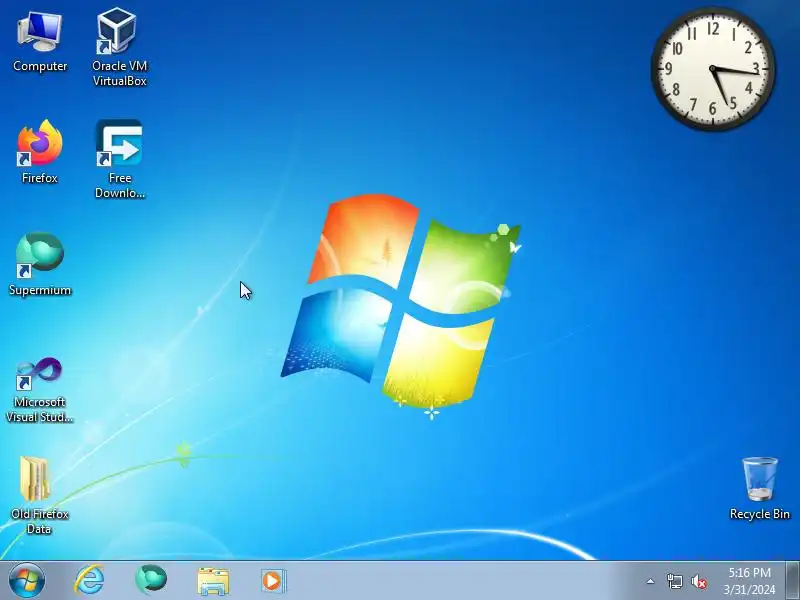Screen dimensions: 800x600
Task: Select the Firefox desktop shortcut
Action: pos(40,152)
